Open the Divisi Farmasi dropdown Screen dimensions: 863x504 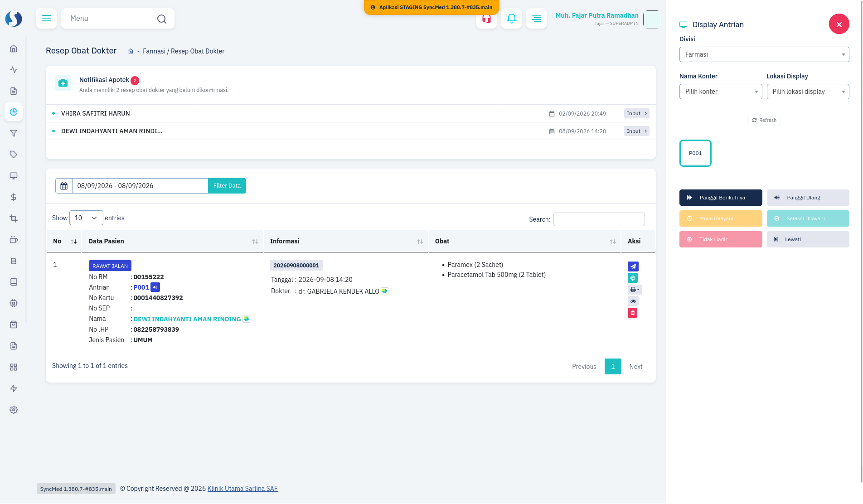[764, 54]
